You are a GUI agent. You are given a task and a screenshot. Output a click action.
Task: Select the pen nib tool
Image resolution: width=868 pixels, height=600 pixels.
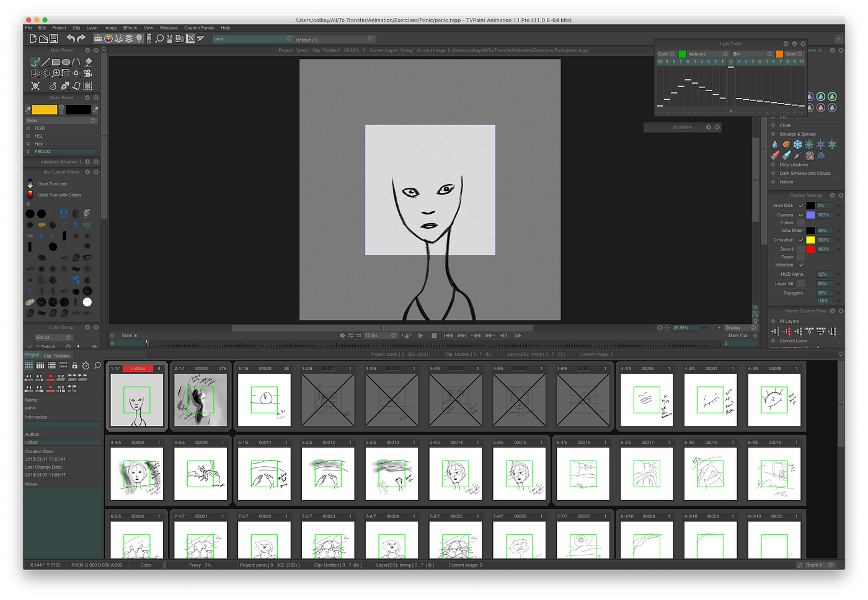(65, 86)
